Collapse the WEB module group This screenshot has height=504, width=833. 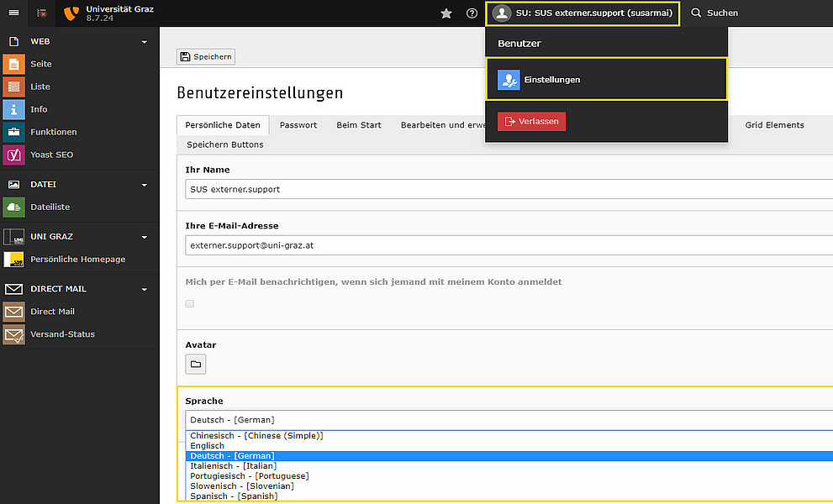(x=145, y=42)
